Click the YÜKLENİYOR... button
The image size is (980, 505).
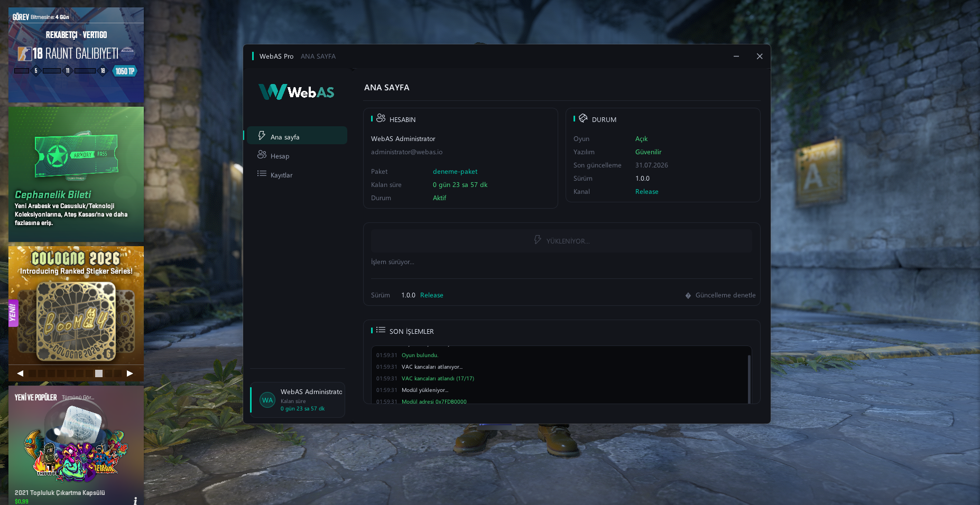tap(561, 241)
